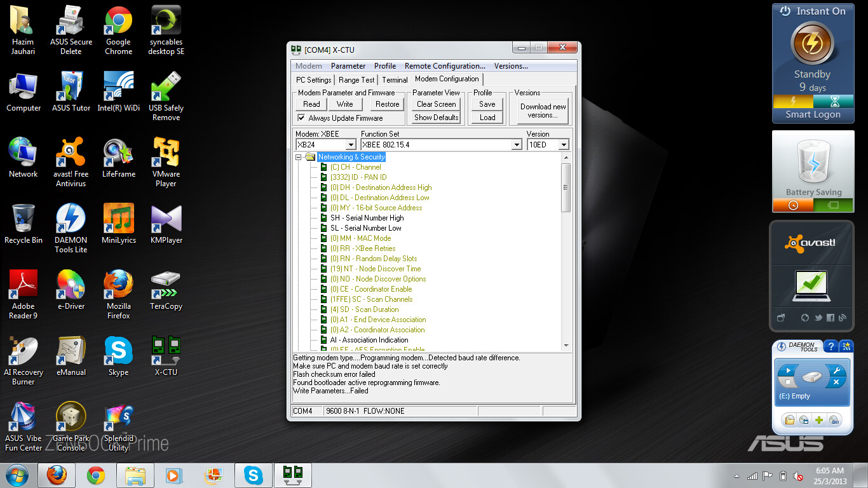Click the Write button to program modem
Image resolution: width=868 pixels, height=488 pixels.
tap(345, 104)
